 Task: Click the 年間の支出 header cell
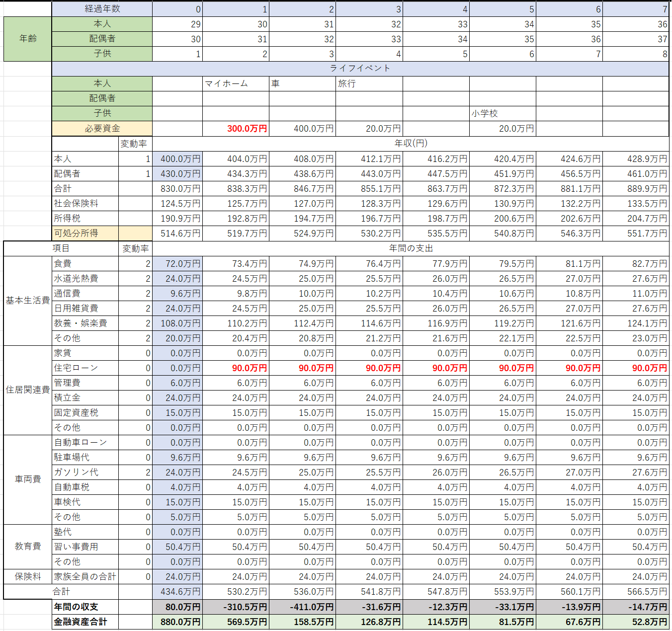click(x=411, y=248)
